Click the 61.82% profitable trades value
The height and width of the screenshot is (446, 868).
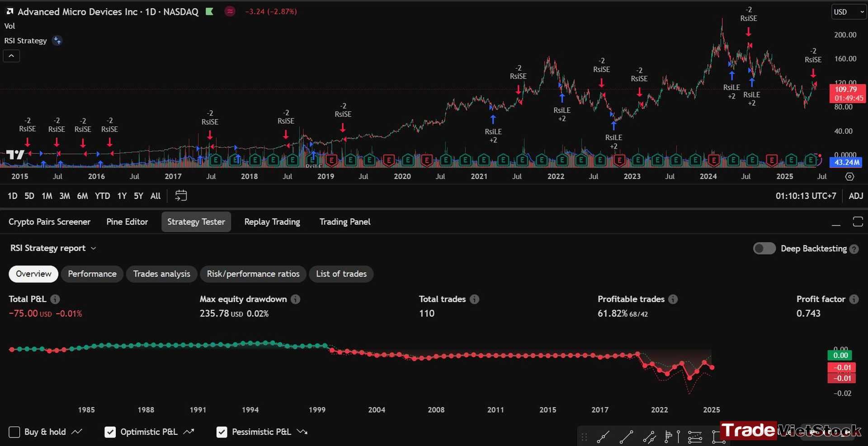pos(613,313)
